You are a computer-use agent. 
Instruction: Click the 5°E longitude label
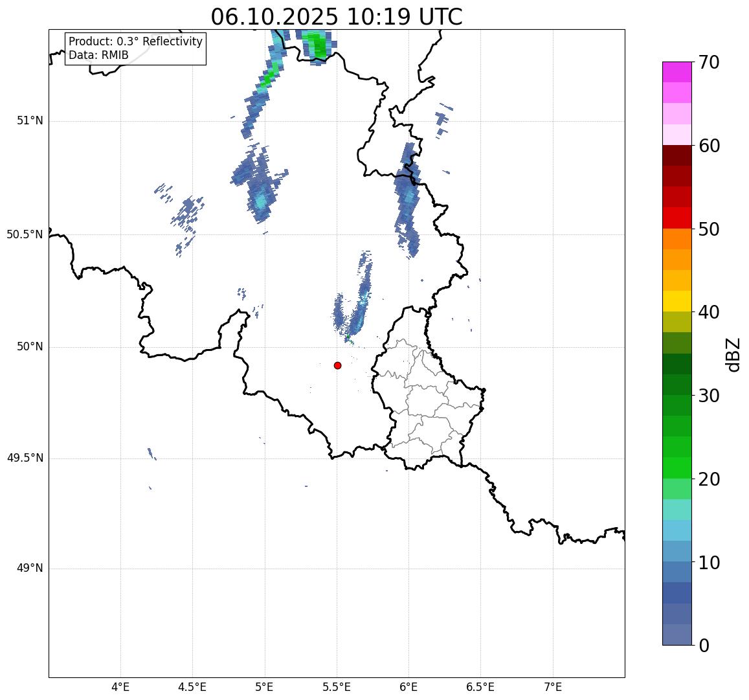click(x=264, y=688)
